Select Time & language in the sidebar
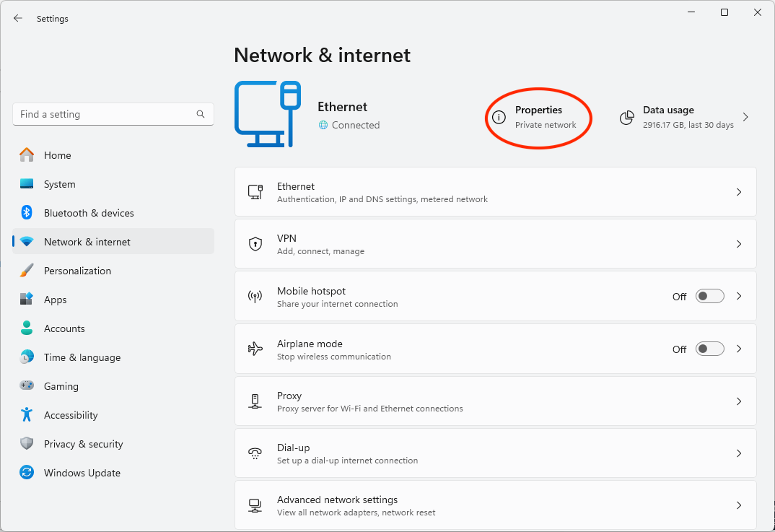This screenshot has width=775, height=532. (x=29, y=357)
